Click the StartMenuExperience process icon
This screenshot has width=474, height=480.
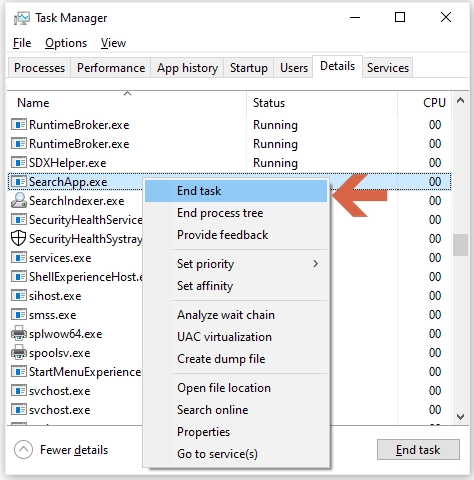19,372
